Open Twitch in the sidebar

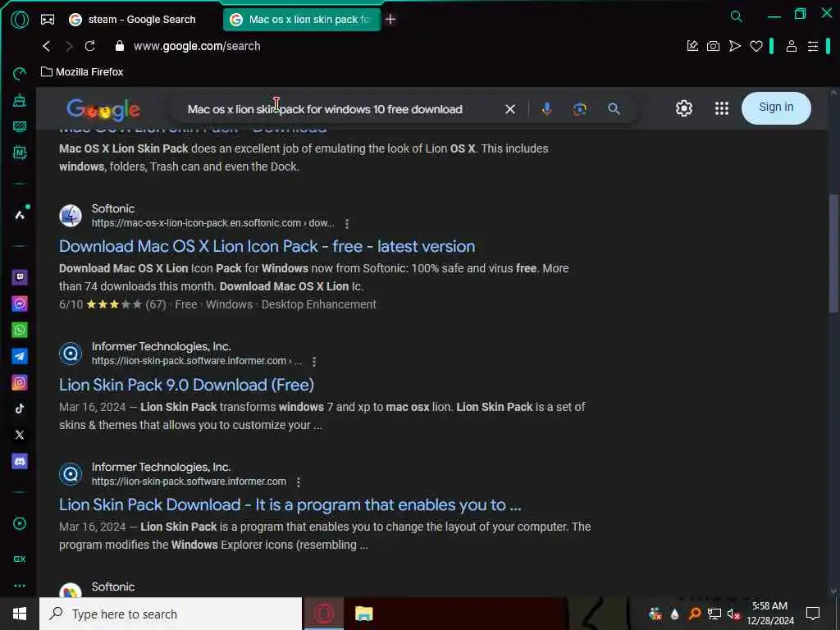coord(20,277)
